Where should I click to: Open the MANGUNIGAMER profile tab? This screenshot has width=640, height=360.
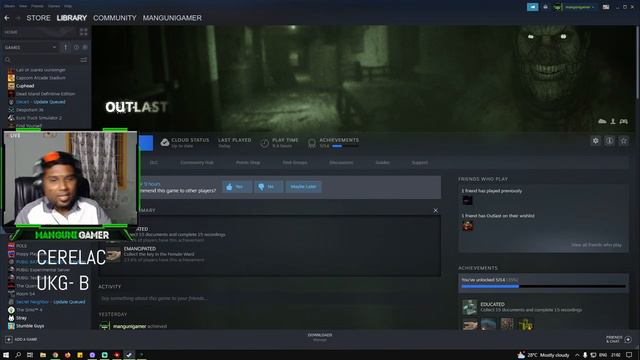(172, 18)
